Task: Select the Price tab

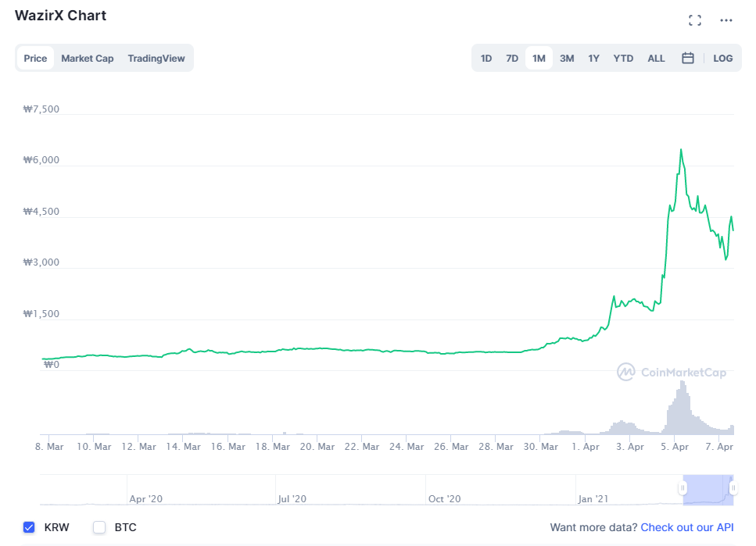Action: 35,59
